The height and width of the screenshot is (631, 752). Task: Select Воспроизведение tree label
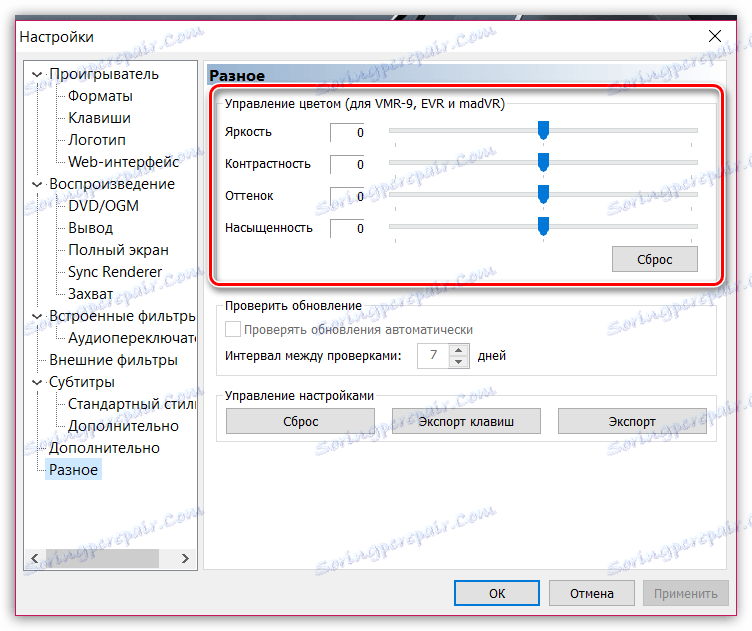[x=112, y=184]
